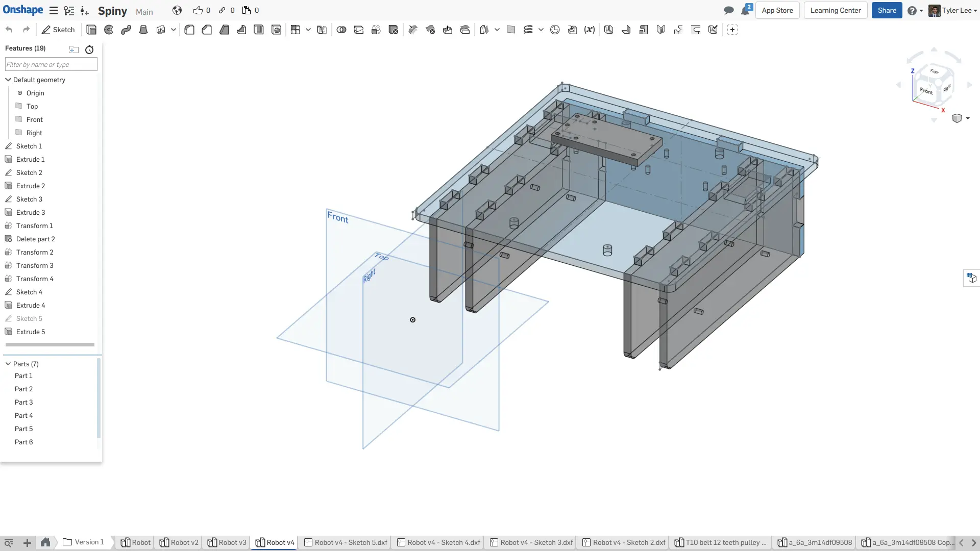Click the feature list horizontal scrollbar
This screenshot has height=551, width=980.
(50, 344)
